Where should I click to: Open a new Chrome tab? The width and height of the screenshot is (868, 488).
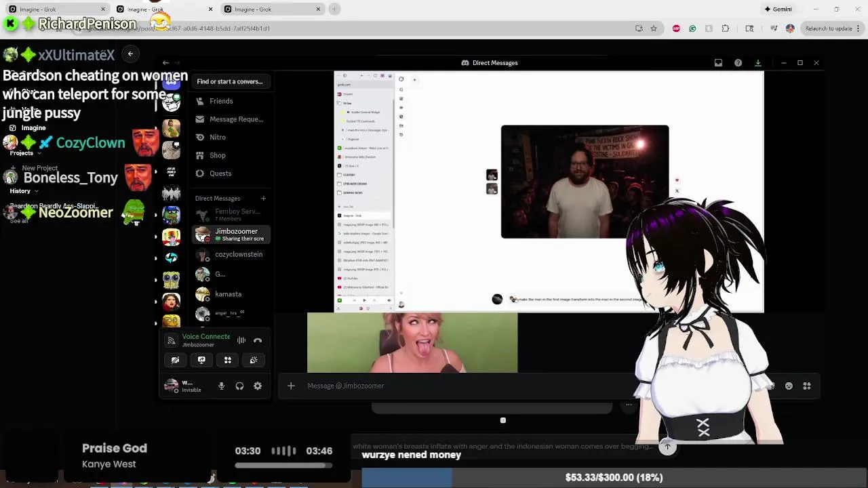tap(334, 9)
